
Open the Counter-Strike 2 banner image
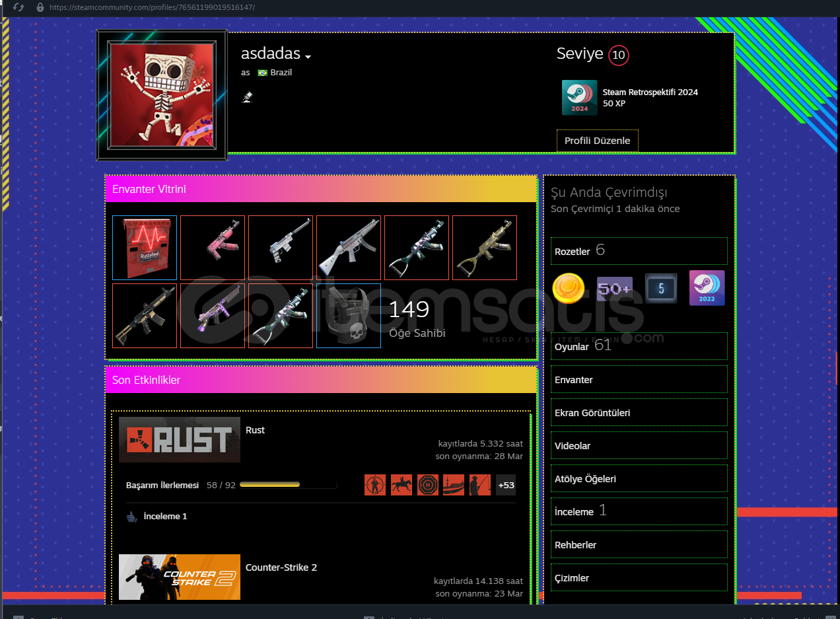(180, 577)
